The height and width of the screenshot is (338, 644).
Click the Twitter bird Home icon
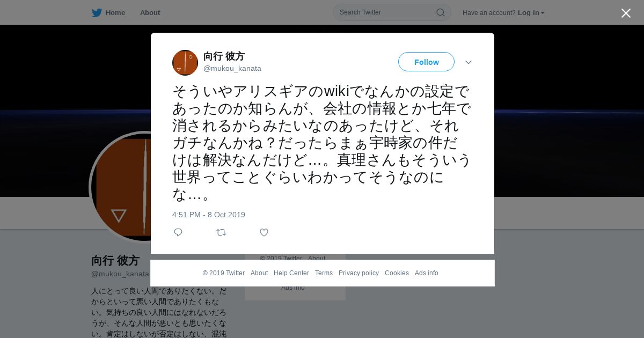(x=97, y=13)
